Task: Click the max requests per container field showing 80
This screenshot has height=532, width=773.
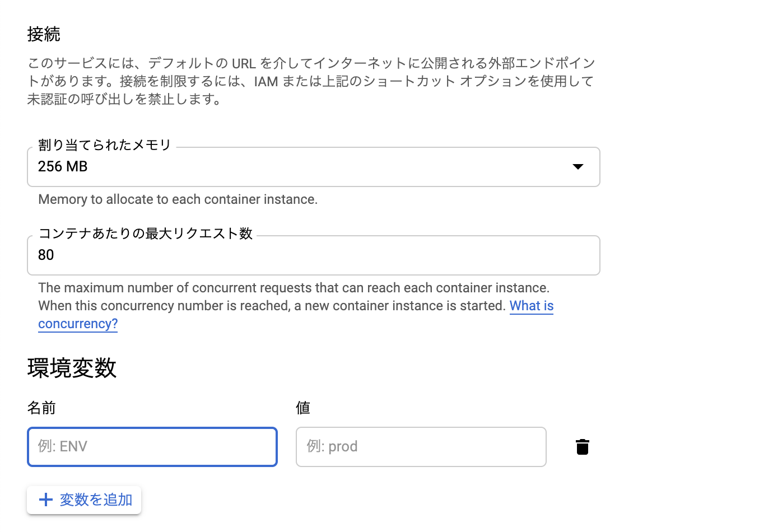Action: (314, 255)
